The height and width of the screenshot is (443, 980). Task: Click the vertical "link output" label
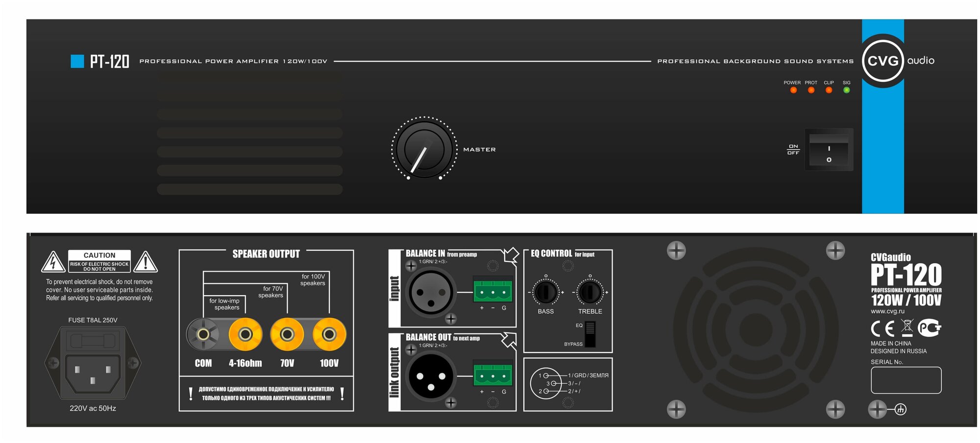(394, 373)
